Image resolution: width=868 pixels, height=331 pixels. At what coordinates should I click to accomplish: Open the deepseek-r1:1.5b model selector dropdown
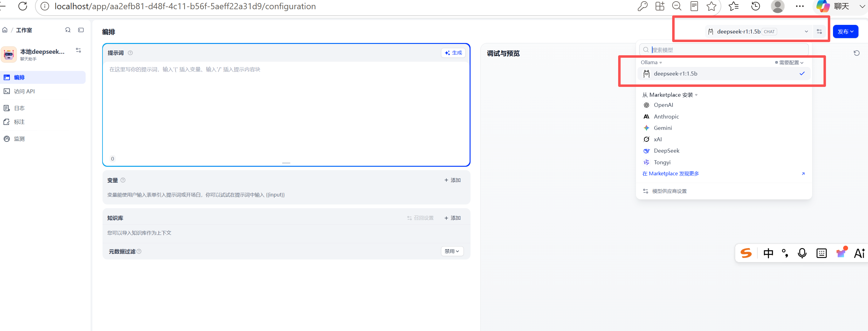(x=758, y=32)
